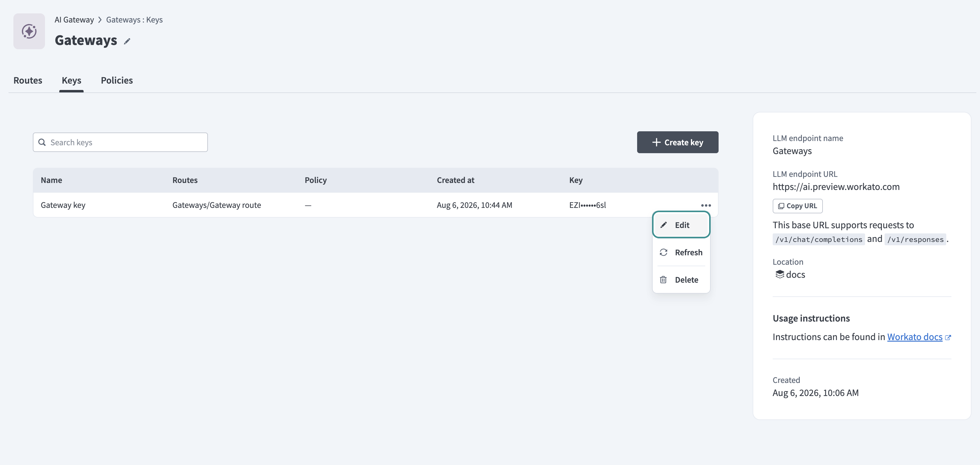Click the Gateways page title

tap(86, 40)
